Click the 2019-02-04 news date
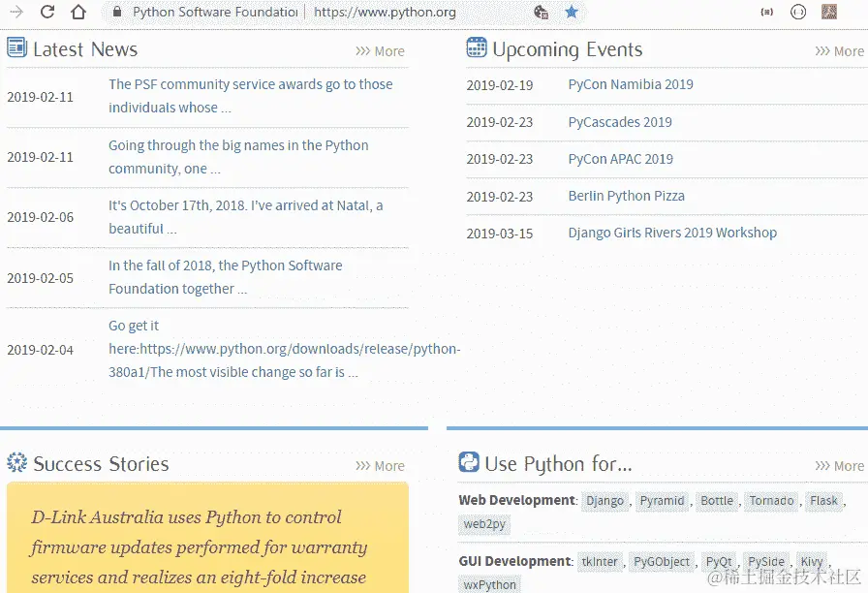The image size is (868, 593). (x=41, y=350)
